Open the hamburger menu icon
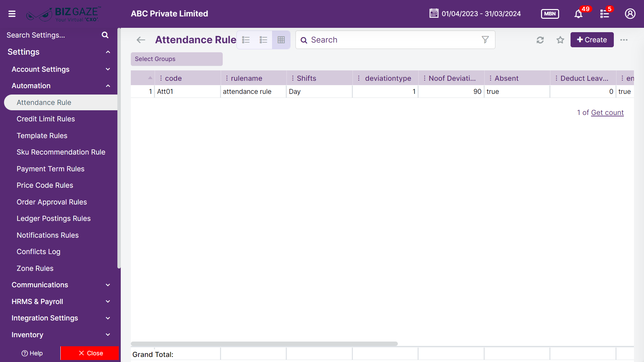 12,14
